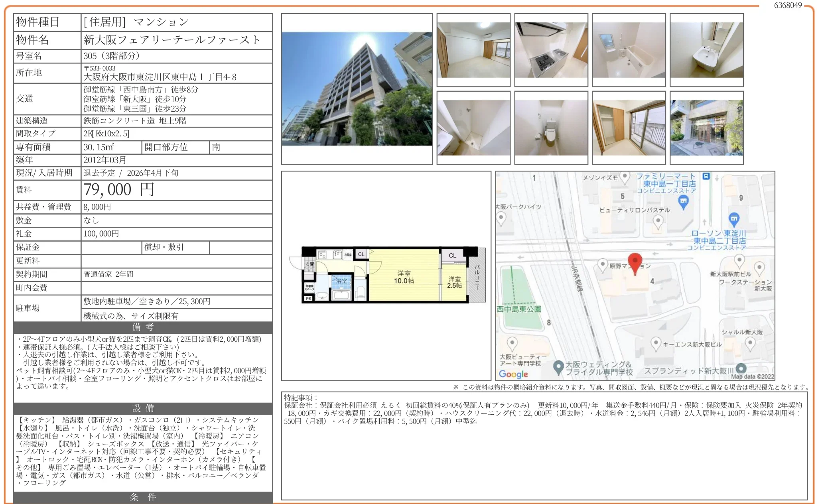Screen dimensions: 820x504
Task: Open the bathroom bathtub photo thumbnail
Action: coord(629,50)
